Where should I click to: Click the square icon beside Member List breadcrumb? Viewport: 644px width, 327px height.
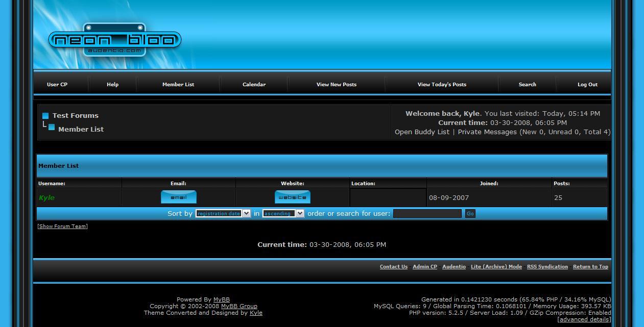(x=52, y=128)
